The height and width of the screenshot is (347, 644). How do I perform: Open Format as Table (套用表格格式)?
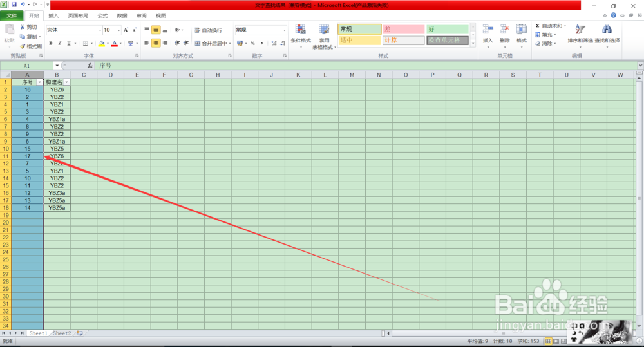coord(324,36)
